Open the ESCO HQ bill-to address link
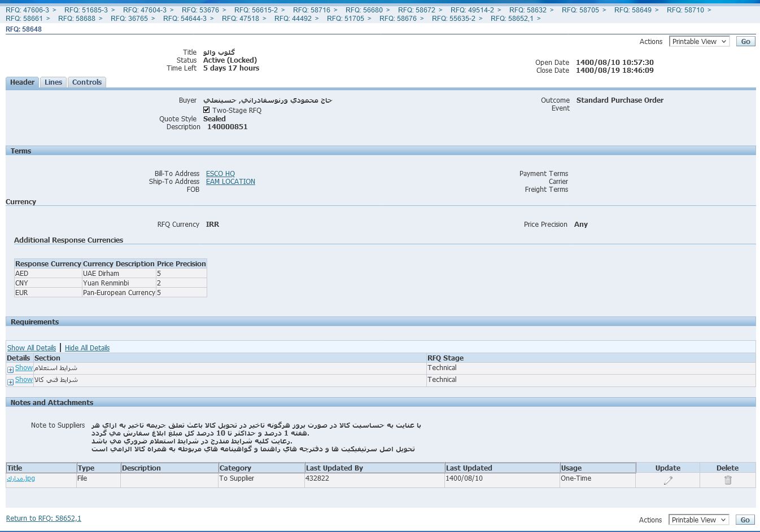The height and width of the screenshot is (532, 760). (x=220, y=174)
